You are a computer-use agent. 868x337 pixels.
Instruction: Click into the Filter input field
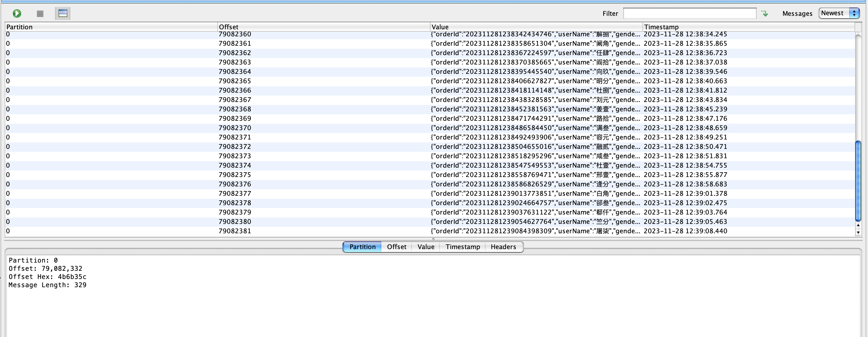(x=690, y=13)
